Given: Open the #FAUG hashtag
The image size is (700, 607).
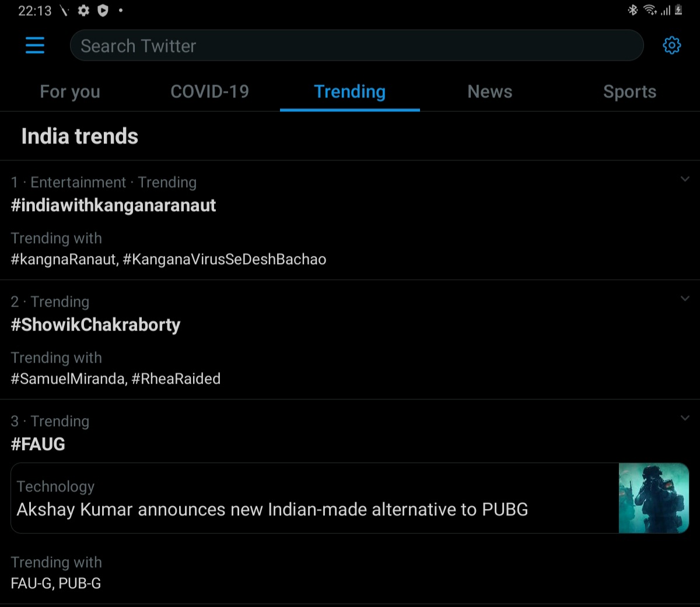Looking at the screenshot, I should 38,444.
